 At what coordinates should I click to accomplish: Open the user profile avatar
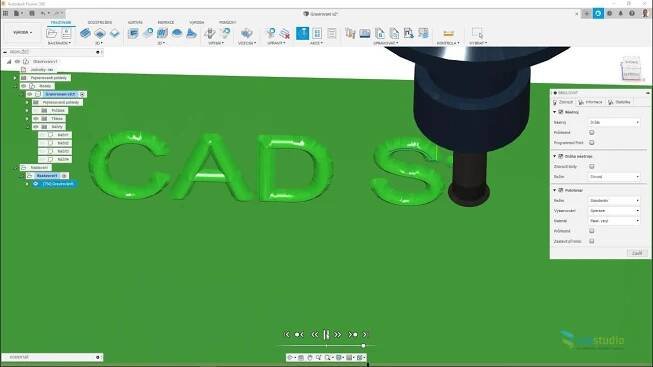point(645,13)
